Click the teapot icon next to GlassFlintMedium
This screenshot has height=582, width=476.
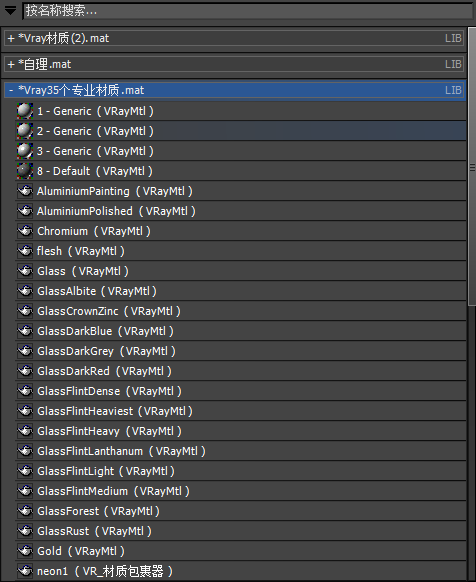point(25,492)
